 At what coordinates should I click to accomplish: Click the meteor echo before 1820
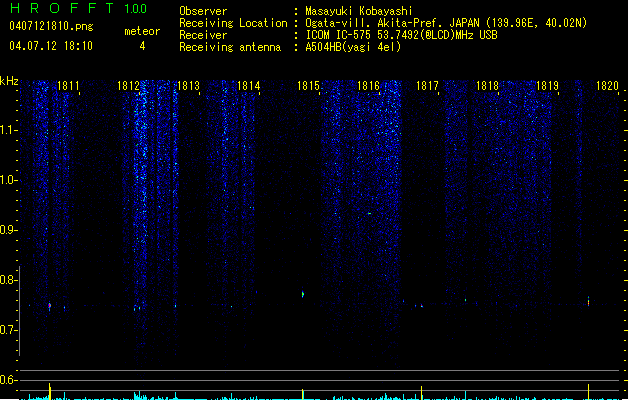588,302
